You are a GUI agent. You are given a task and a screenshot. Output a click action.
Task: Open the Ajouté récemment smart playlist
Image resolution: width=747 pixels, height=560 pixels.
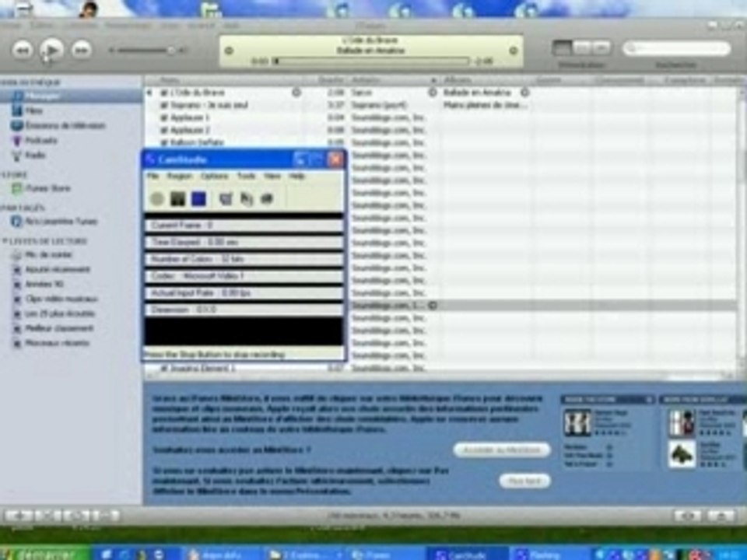coord(57,270)
